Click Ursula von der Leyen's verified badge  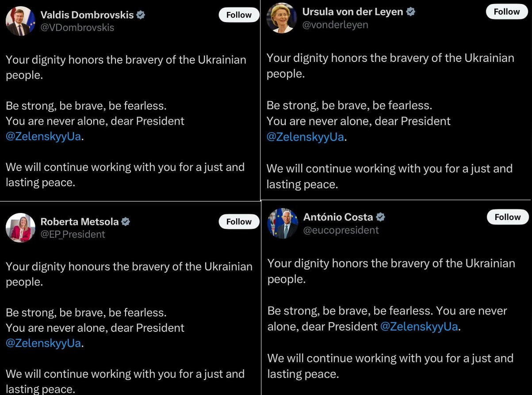pyautogui.click(x=411, y=12)
